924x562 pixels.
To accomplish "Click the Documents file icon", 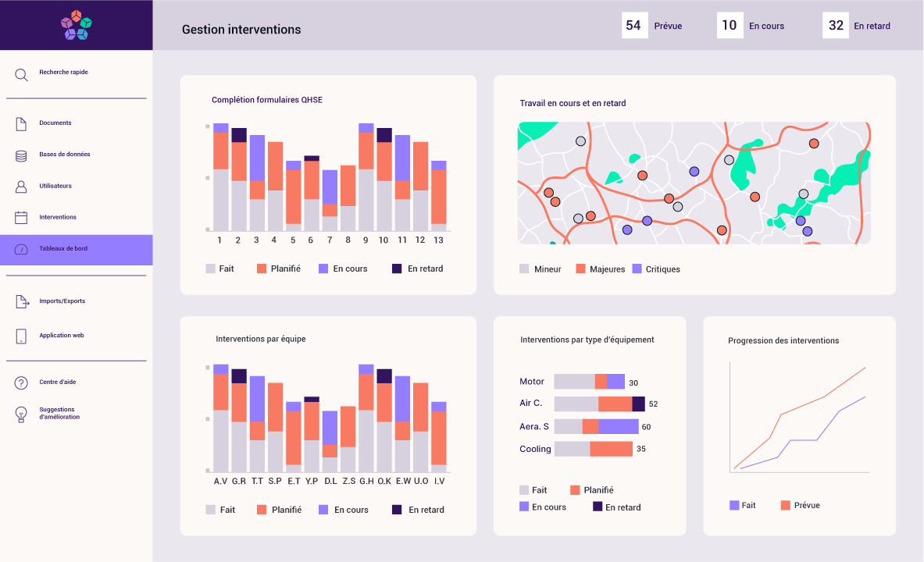I will click(x=21, y=123).
